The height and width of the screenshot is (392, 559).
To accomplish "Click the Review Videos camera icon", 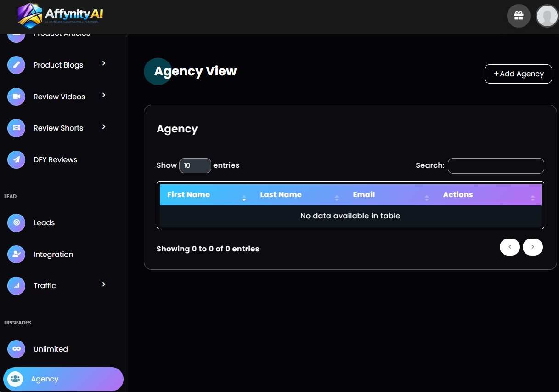I will 17,97.
